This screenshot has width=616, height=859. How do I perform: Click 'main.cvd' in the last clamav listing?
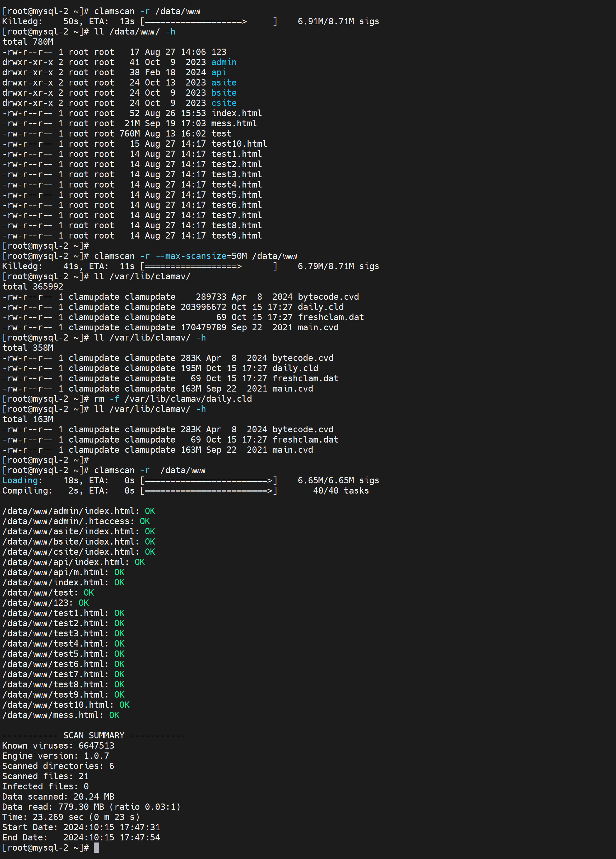[x=293, y=450]
